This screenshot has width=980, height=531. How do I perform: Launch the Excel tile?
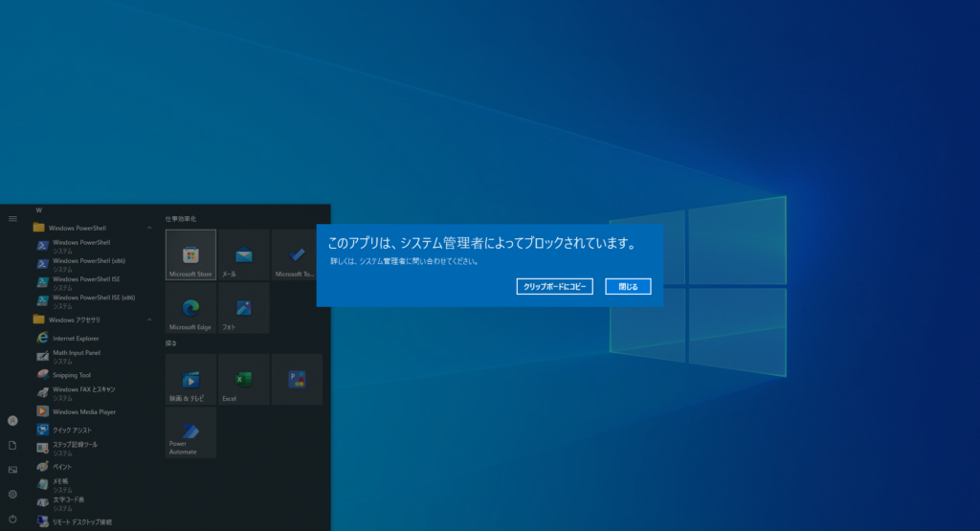pyautogui.click(x=244, y=379)
